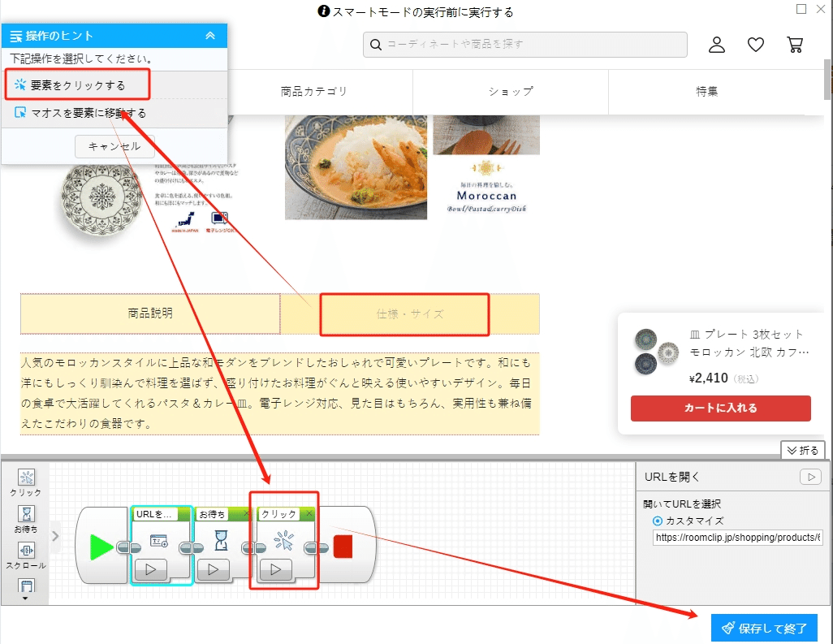Select the クリック action in the side palette
Viewport: 833px width, 644px height.
pos(26,482)
